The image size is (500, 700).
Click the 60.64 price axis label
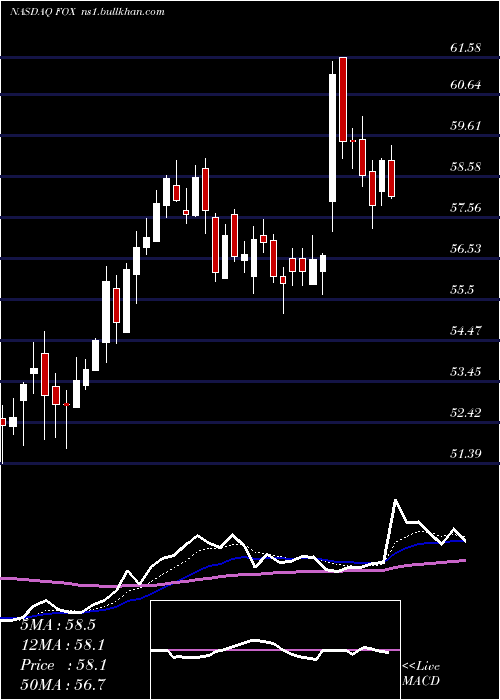coord(466,84)
